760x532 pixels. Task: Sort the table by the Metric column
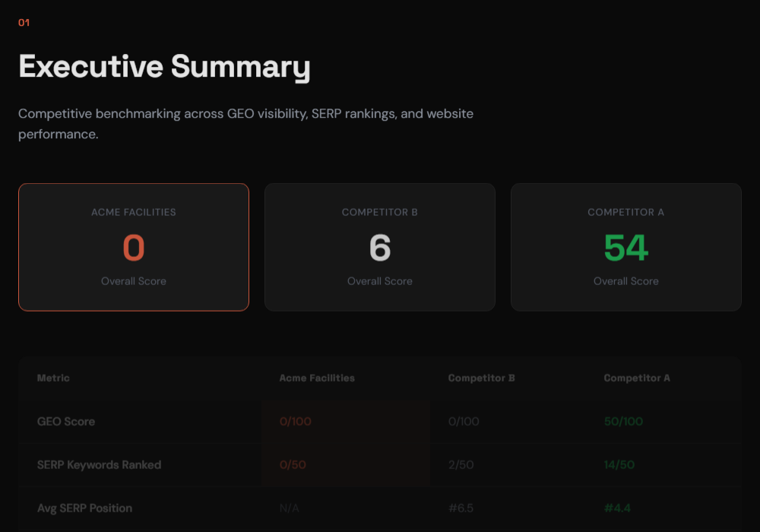tap(52, 378)
